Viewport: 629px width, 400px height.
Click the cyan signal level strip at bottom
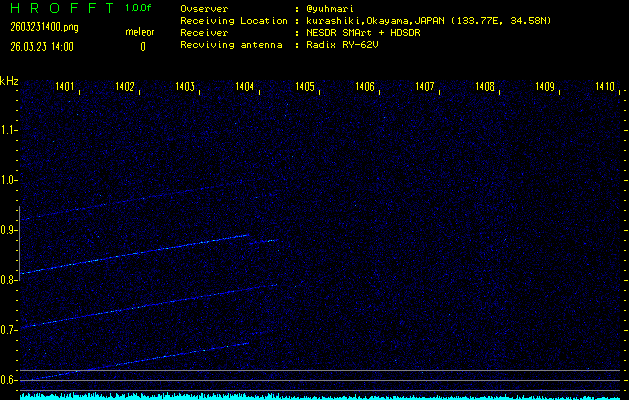pos(320,396)
